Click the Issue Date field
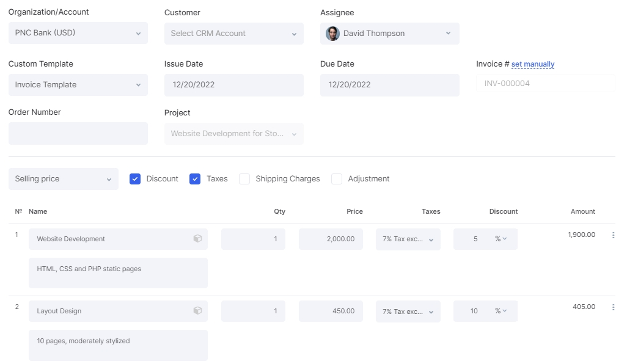627x364 pixels. click(x=233, y=85)
